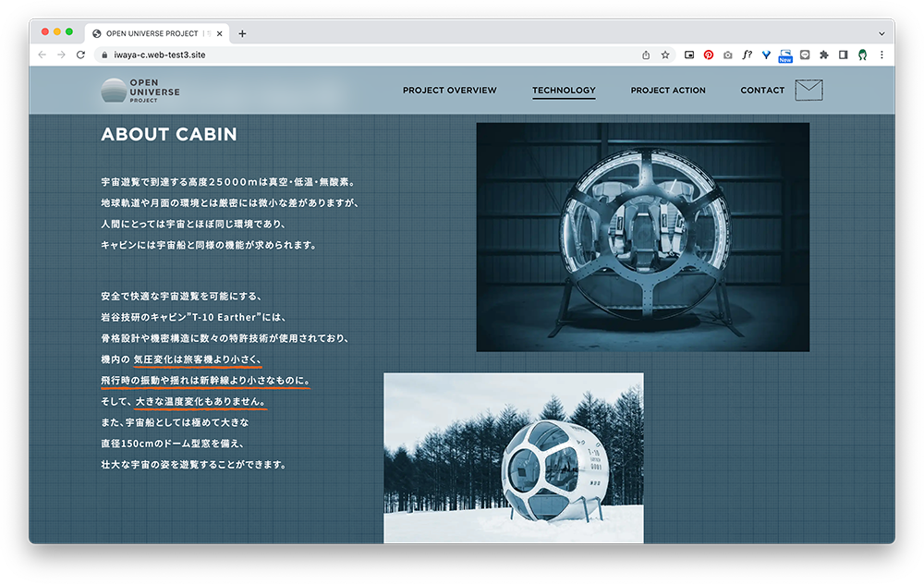This screenshot has width=924, height=584.
Task: Navigate to PROJECT OVERVIEW
Action: (449, 90)
